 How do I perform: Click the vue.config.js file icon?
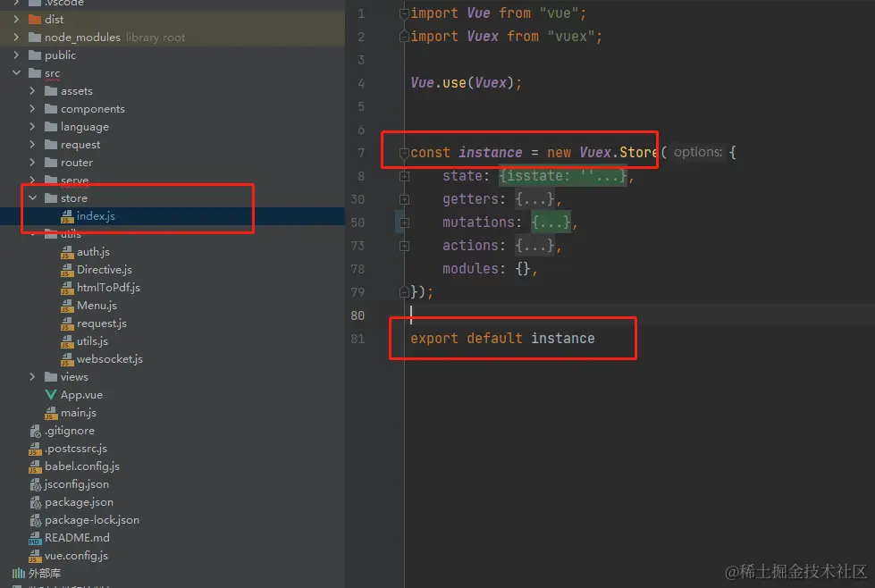click(35, 556)
